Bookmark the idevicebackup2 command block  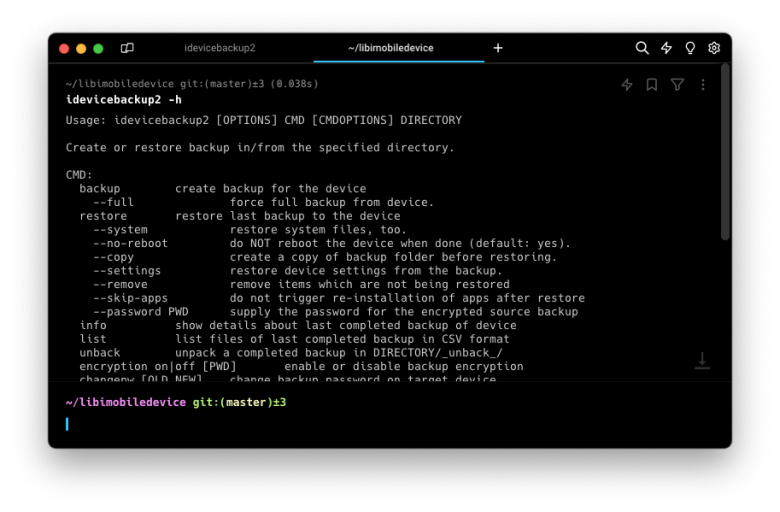(x=651, y=85)
